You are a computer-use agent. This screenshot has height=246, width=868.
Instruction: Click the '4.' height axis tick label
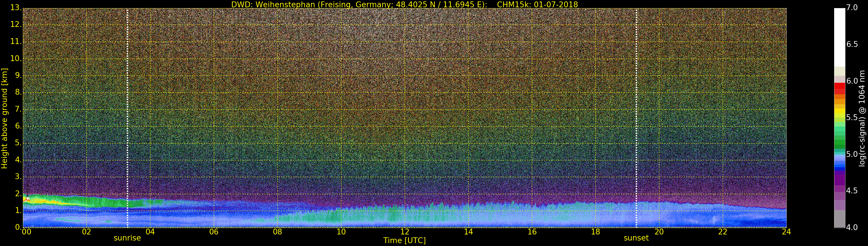click(18, 160)
